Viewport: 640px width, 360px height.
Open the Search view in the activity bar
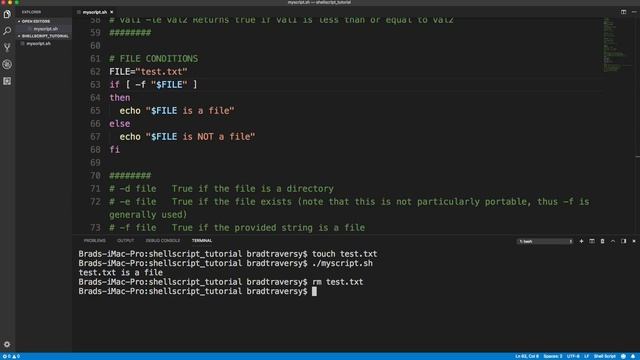[x=7, y=31]
